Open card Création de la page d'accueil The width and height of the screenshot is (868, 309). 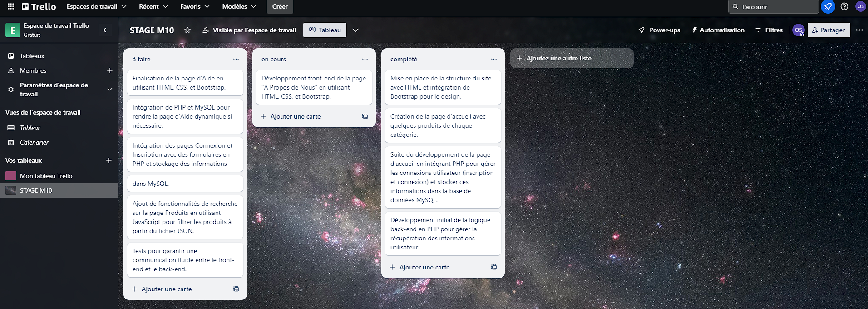coord(443,125)
